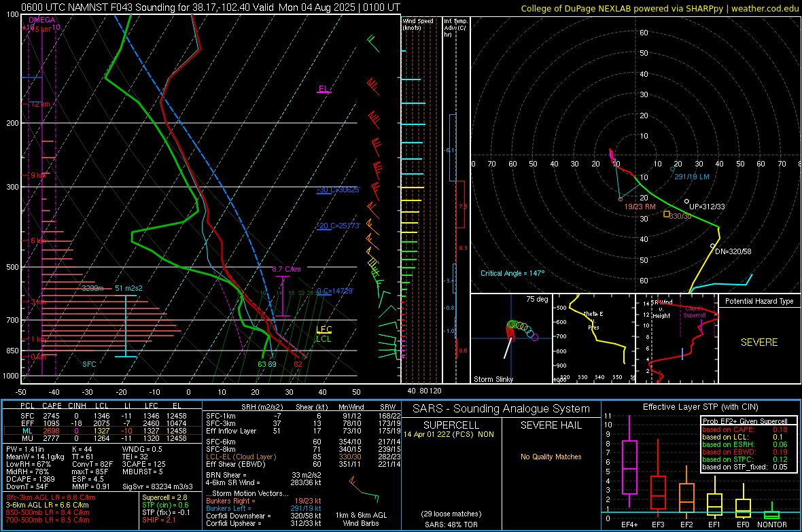Click the -20 C=25173' height label

click(x=338, y=226)
